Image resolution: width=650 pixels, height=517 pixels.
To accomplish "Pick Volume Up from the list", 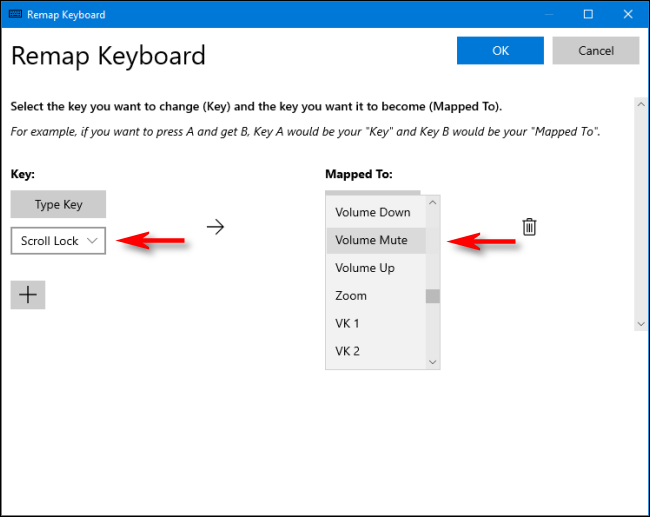I will (365, 268).
